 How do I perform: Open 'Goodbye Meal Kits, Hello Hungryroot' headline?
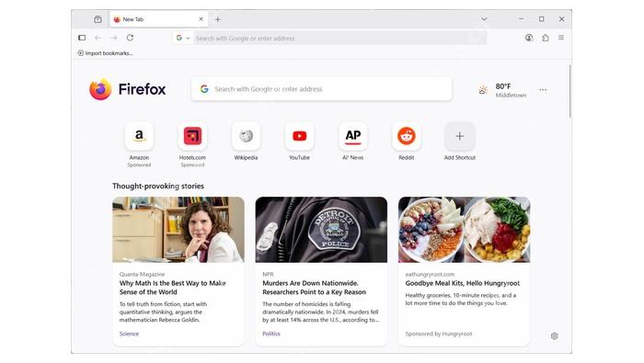click(463, 283)
